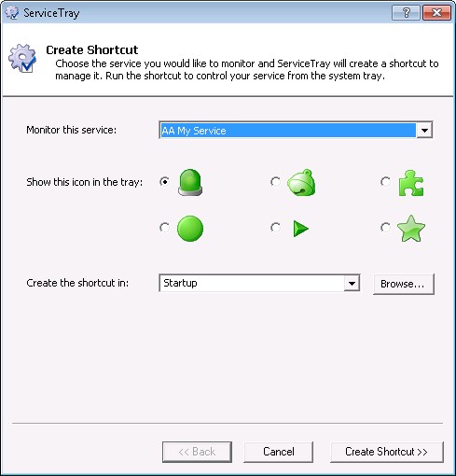The image size is (456, 476).
Task: Click the Create Shortcut >> button
Action: 386,452
